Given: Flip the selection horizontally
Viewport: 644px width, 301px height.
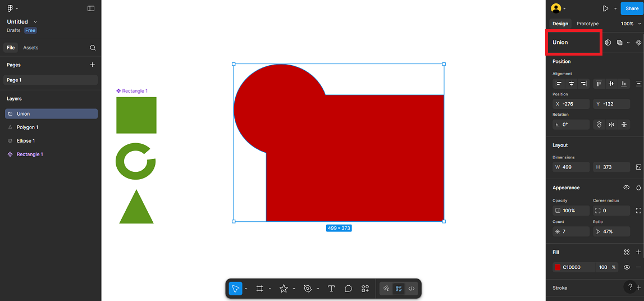Looking at the screenshot, I should click(611, 125).
